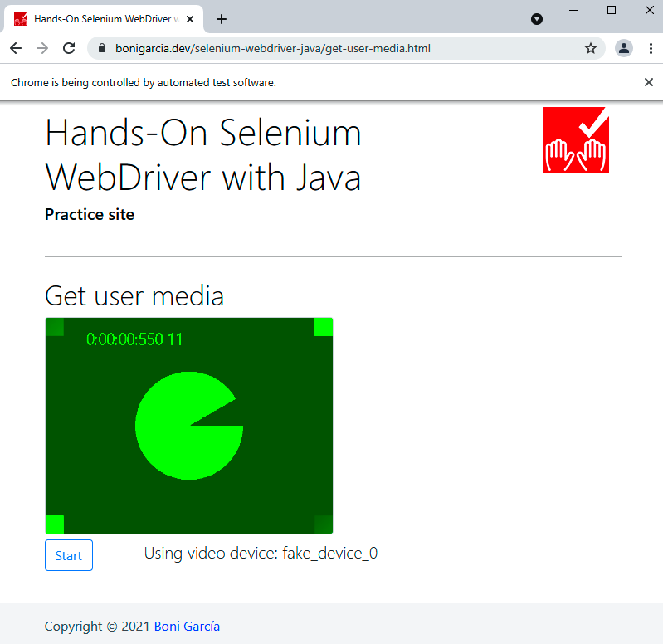Click the browser back arrow
Screen dimensions: 663x644
coord(16,48)
